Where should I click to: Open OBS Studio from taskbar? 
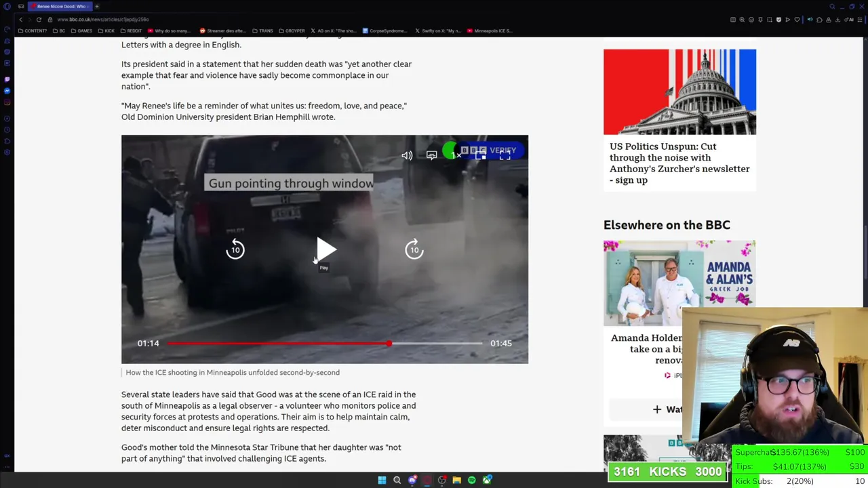click(442, 480)
